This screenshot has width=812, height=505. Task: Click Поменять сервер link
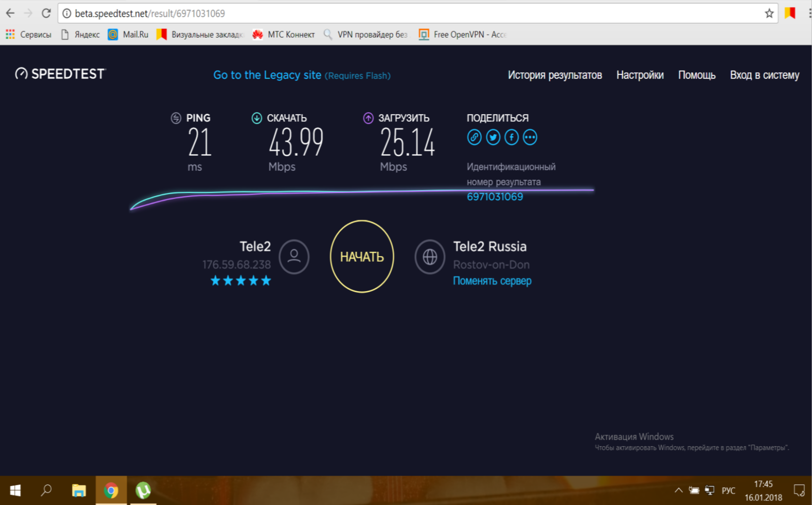[x=492, y=281]
